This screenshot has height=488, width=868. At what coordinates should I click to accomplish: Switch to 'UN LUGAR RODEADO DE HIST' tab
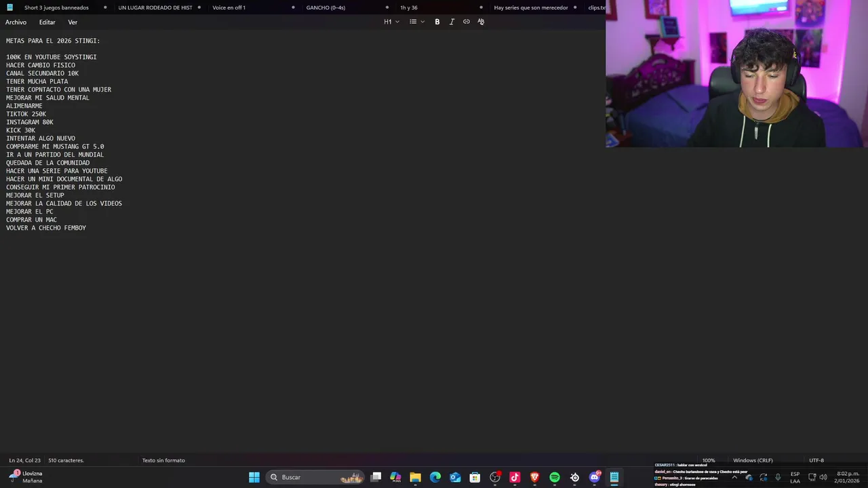(x=155, y=7)
